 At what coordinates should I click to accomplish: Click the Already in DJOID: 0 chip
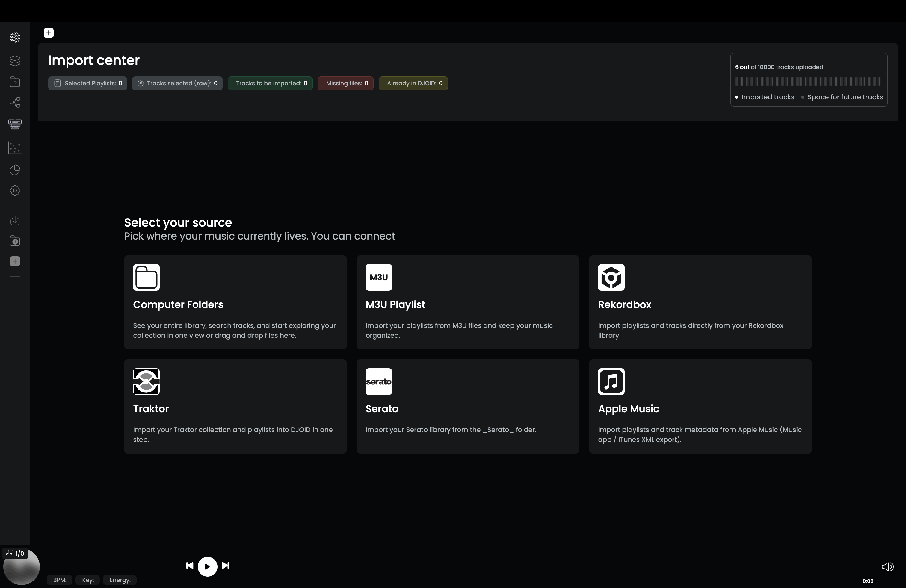coord(413,83)
